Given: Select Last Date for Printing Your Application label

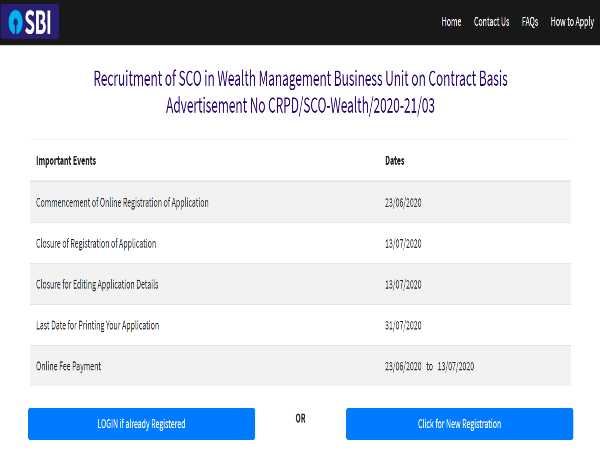Looking at the screenshot, I should 97,325.
